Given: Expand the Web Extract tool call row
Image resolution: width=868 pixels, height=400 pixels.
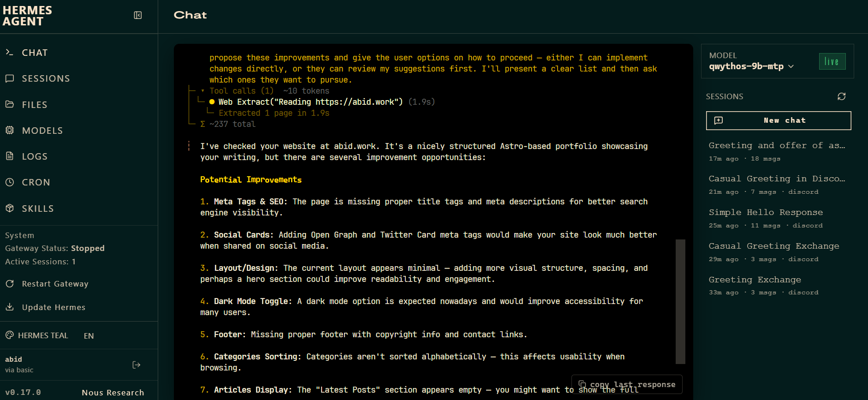Looking at the screenshot, I should click(x=322, y=102).
